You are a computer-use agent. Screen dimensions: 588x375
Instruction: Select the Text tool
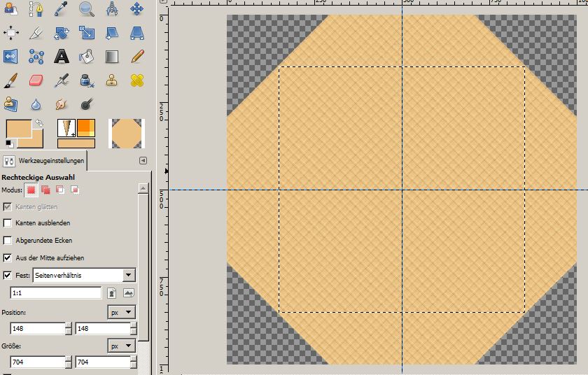[x=61, y=57]
